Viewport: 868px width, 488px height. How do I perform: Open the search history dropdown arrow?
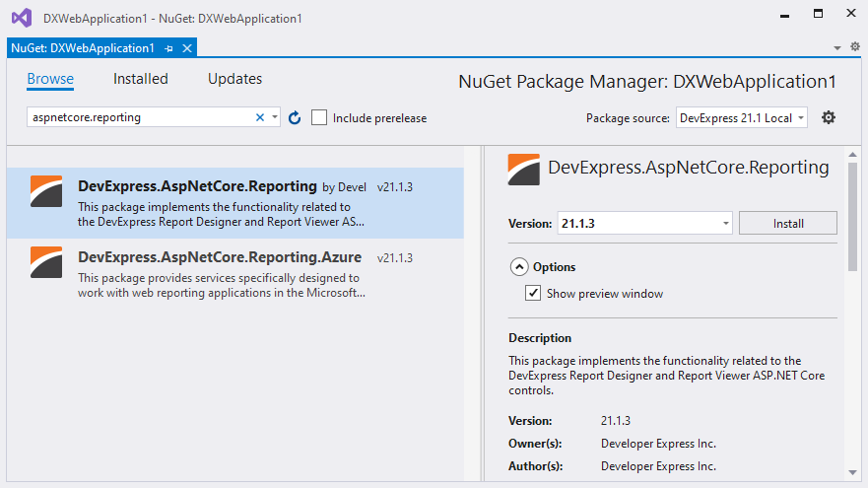click(x=274, y=117)
